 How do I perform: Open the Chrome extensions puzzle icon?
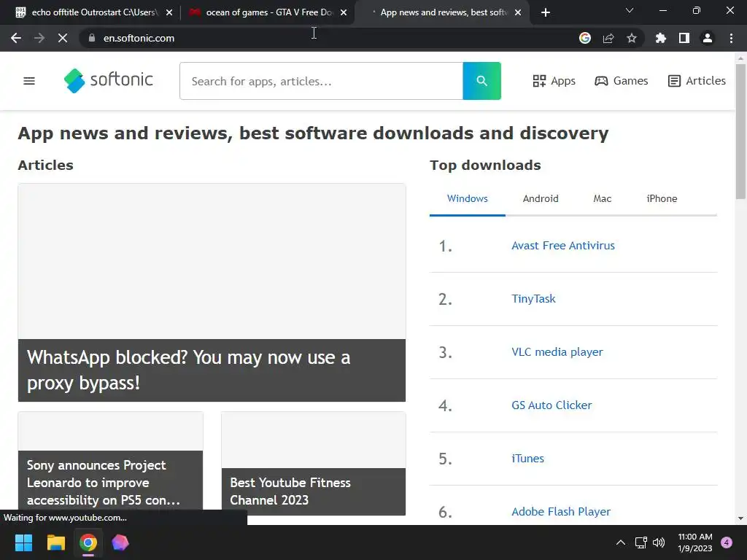(661, 38)
